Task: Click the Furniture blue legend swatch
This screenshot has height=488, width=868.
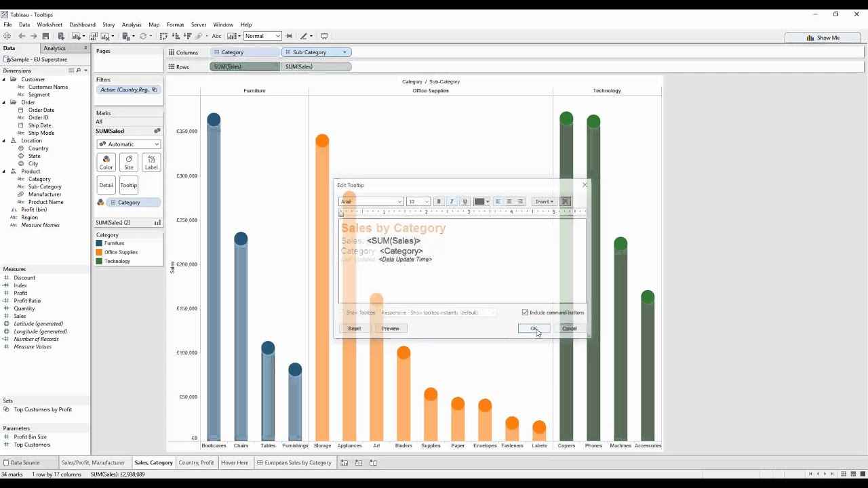Action: coord(99,243)
